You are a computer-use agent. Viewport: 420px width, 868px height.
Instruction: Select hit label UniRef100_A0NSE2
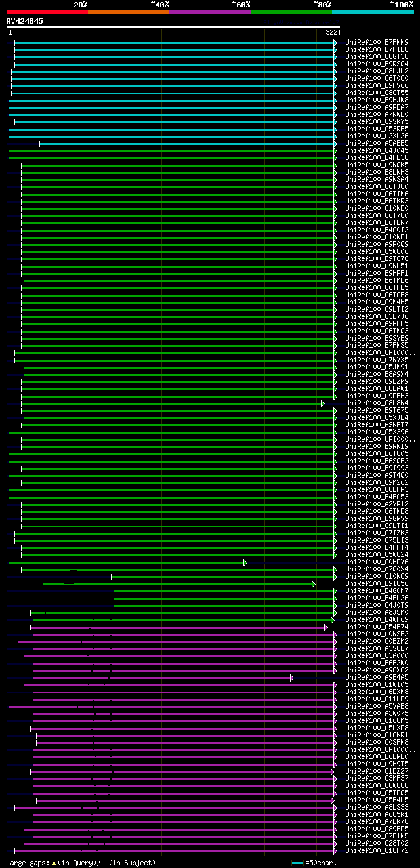377,634
